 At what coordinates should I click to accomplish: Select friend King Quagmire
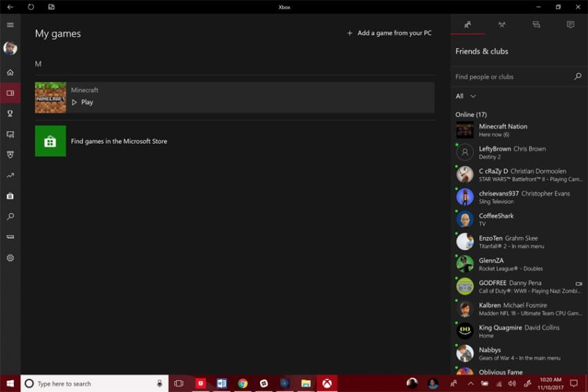519,331
